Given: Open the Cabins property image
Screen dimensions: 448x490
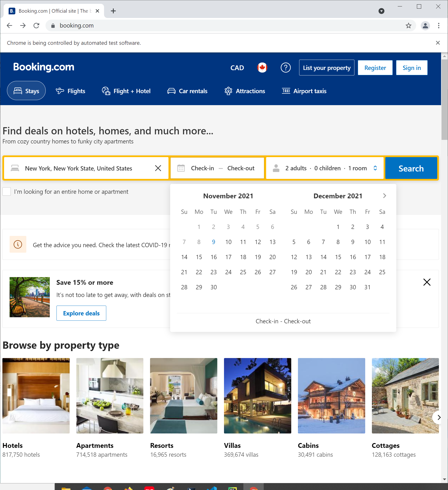Looking at the screenshot, I should [x=331, y=395].
